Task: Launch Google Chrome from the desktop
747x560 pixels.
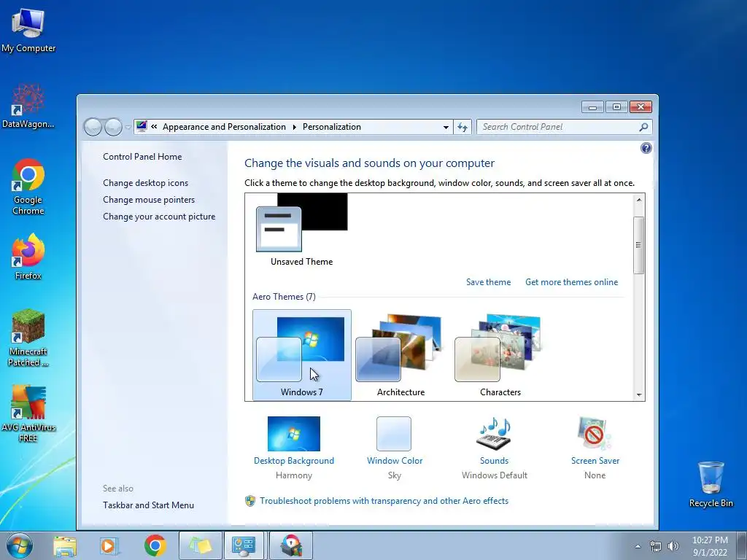Action: coord(28,187)
